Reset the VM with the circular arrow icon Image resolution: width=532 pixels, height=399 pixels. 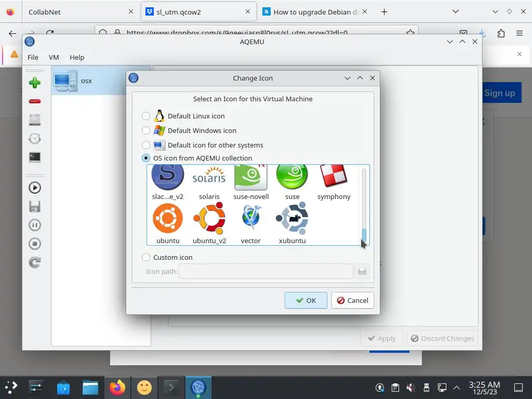[35, 262]
